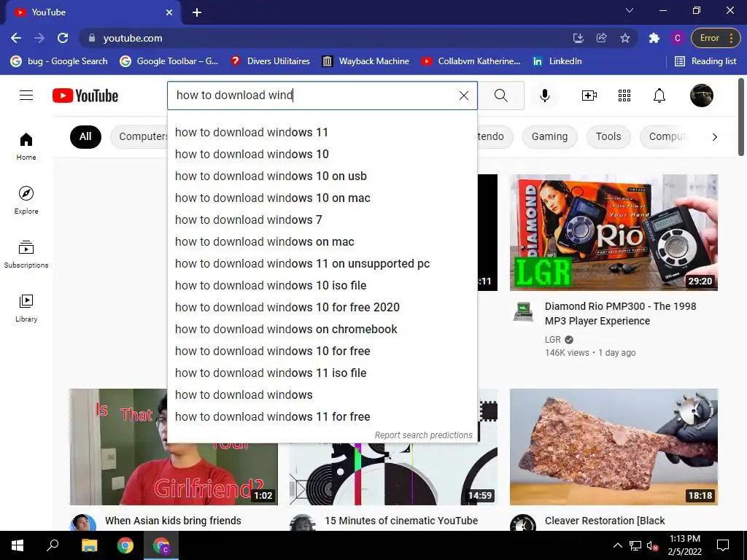Open 'bug - Google Search' bookmark
Screen dimensions: 747x560
pos(59,61)
